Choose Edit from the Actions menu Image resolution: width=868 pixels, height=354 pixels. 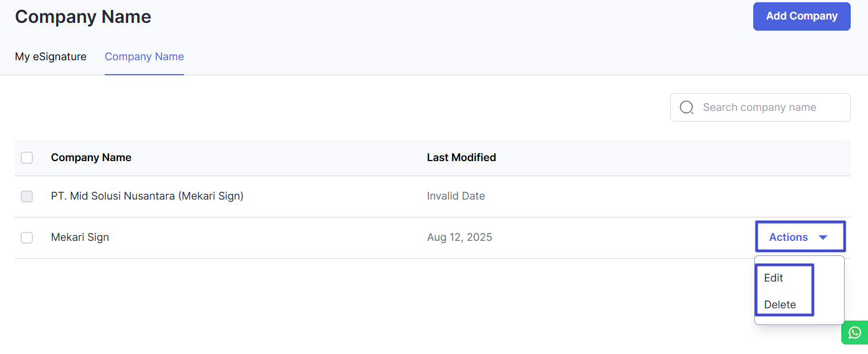[773, 278]
